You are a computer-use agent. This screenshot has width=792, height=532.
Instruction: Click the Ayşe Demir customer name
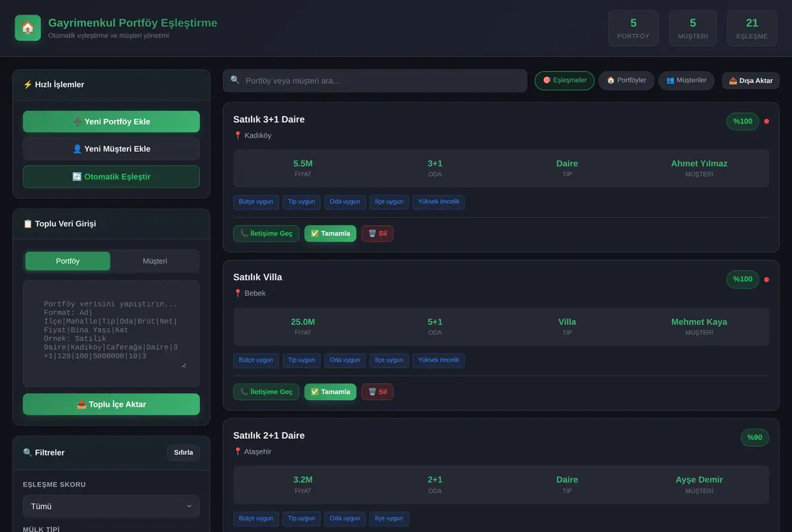[x=699, y=480]
